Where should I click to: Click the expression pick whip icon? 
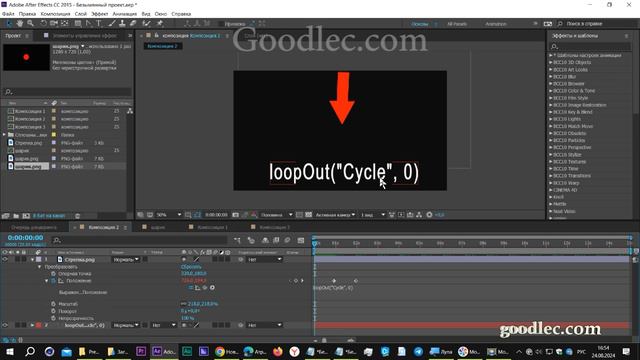[205, 288]
